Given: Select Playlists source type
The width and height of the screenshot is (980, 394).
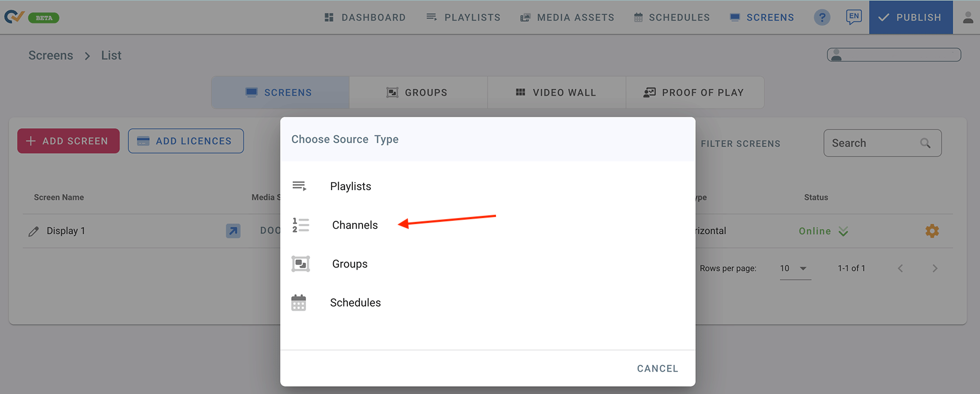Looking at the screenshot, I should click(350, 186).
